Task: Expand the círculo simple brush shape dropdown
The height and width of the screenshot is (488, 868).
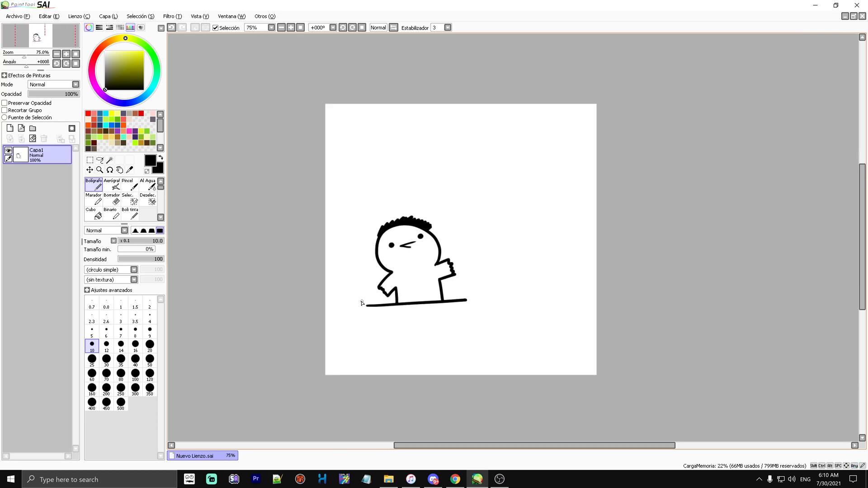Action: (x=134, y=270)
